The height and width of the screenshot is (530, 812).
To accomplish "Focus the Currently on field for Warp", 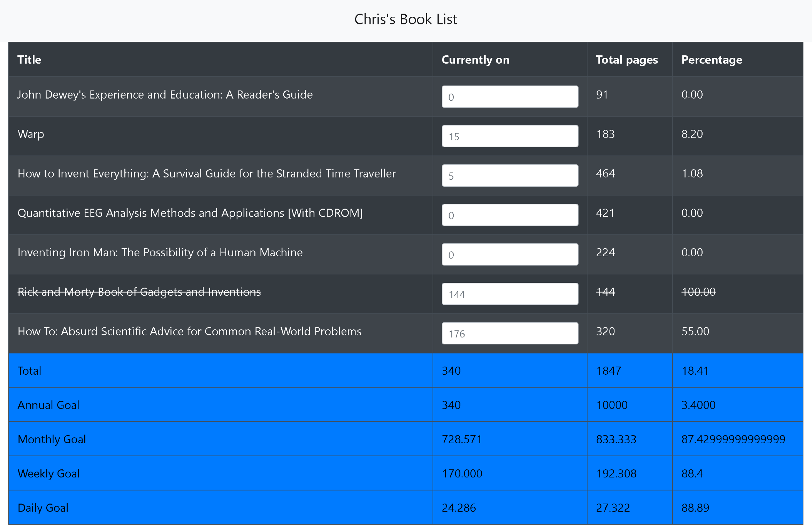I will 510,136.
